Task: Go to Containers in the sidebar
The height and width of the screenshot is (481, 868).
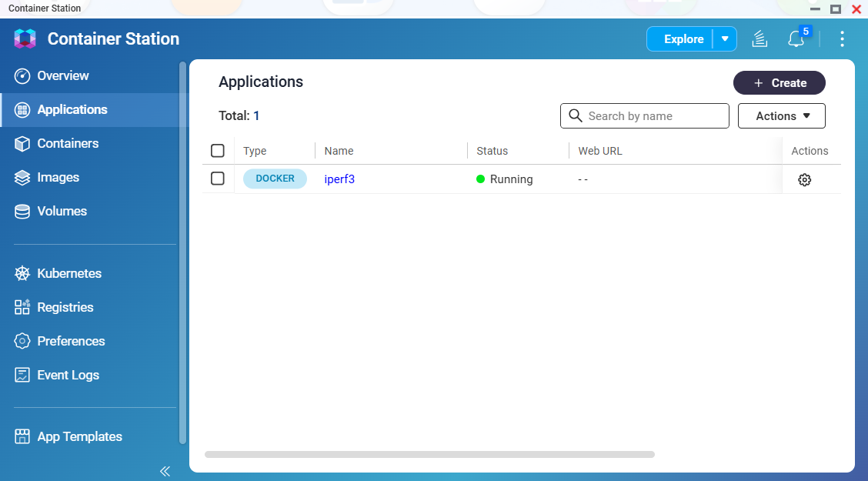Action: click(x=68, y=143)
